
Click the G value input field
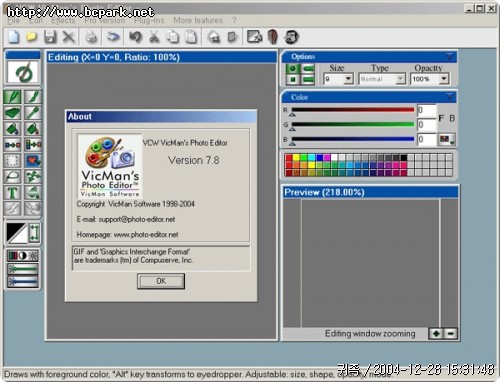click(426, 125)
